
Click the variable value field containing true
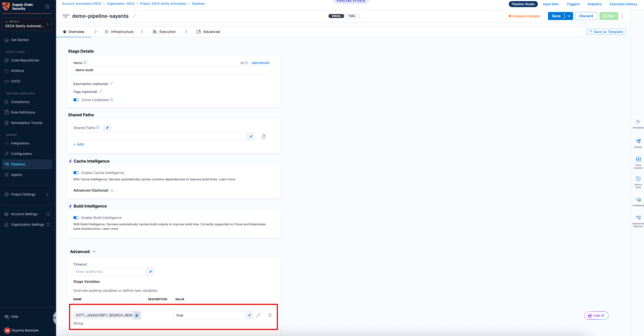tap(209, 315)
